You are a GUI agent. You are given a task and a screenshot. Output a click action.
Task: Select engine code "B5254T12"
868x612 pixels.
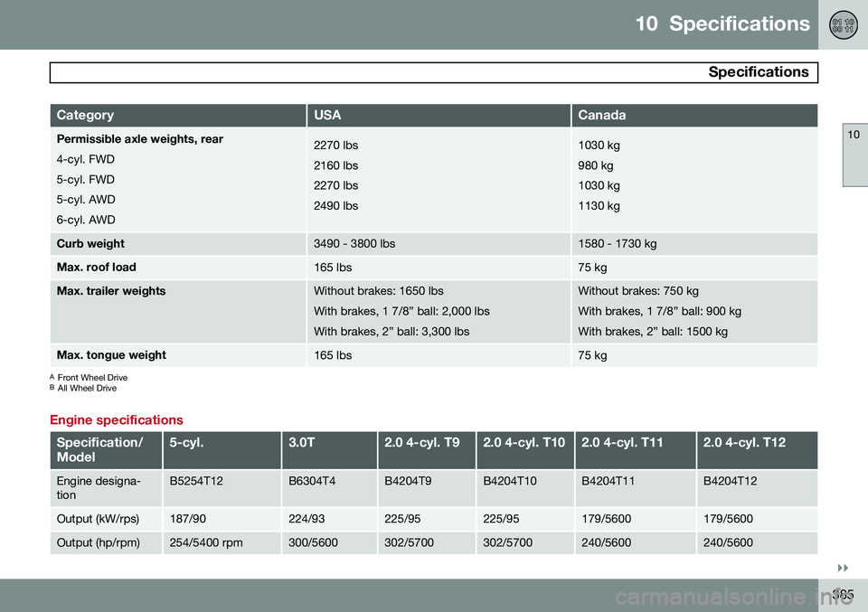tap(196, 482)
